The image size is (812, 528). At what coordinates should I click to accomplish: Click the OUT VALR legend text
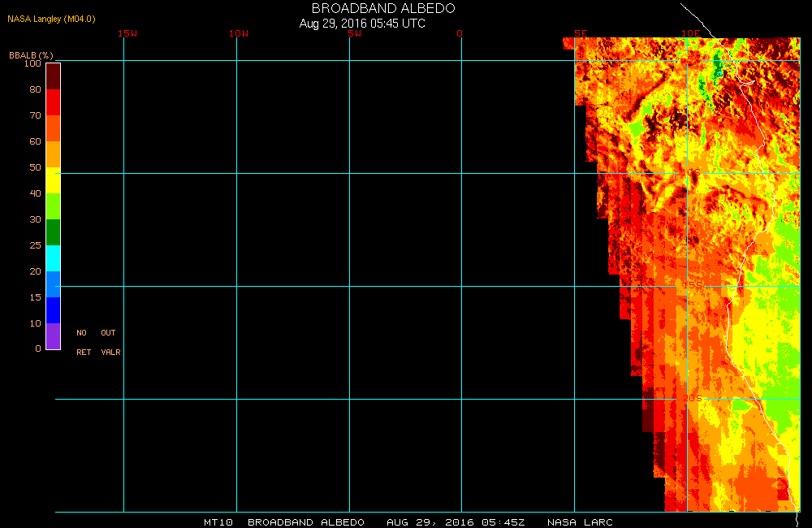tap(110, 342)
